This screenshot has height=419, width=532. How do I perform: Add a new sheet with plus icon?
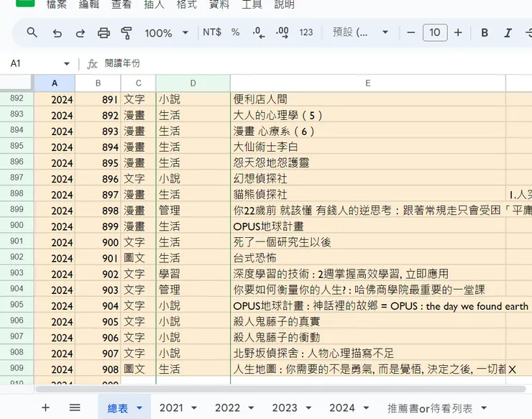tap(45, 408)
